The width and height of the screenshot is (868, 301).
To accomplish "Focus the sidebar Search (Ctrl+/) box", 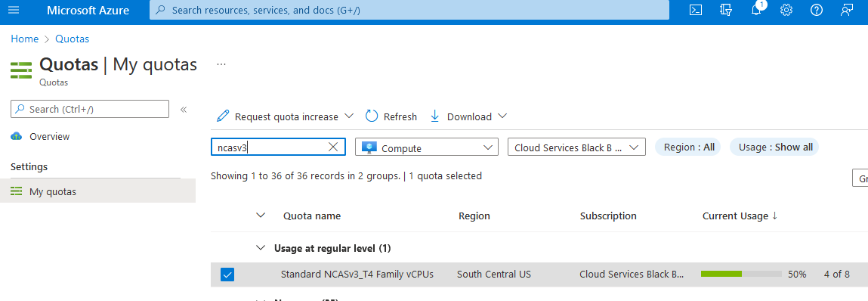I will (x=90, y=109).
